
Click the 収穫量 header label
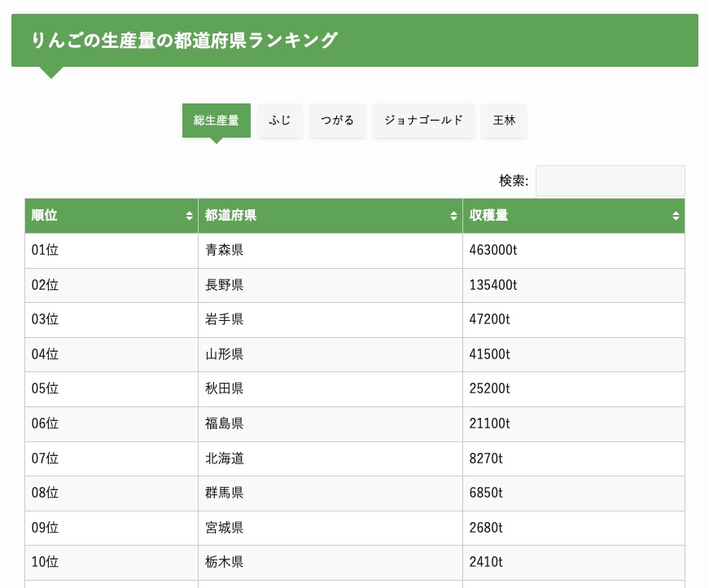488,215
